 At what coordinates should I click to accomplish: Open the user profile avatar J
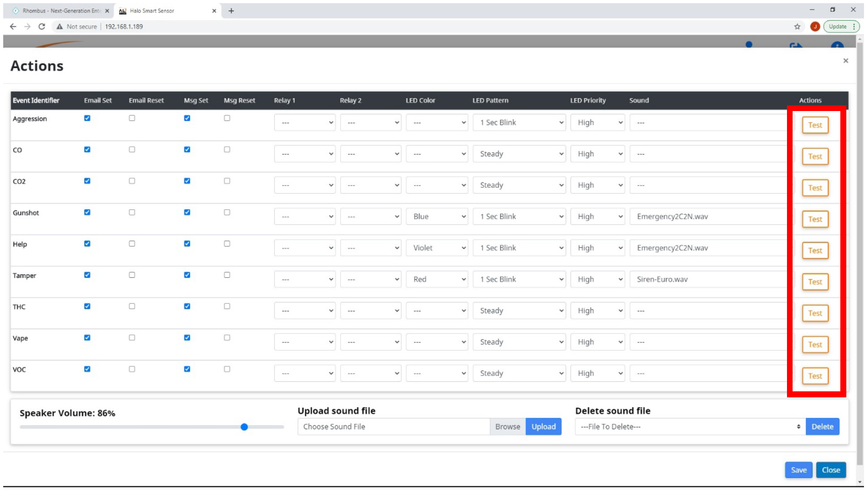point(815,26)
